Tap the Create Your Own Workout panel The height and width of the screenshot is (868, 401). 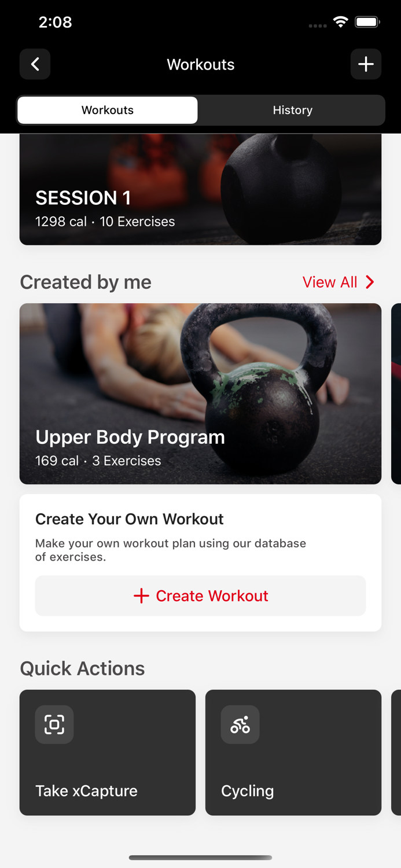click(200, 562)
